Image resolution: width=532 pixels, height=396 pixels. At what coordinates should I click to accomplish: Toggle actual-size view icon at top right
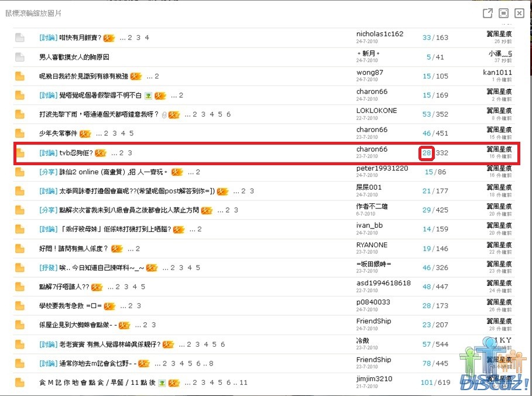tap(503, 13)
